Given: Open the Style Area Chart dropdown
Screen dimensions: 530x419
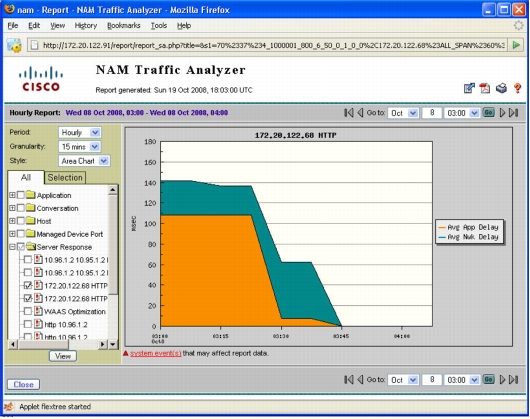Looking at the screenshot, I should pyautogui.click(x=84, y=161).
